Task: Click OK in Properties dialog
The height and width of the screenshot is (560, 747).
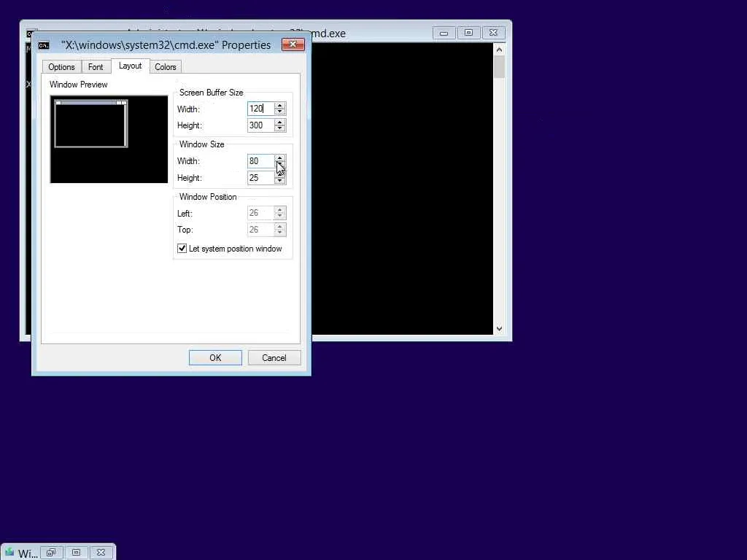Action: coord(215,357)
